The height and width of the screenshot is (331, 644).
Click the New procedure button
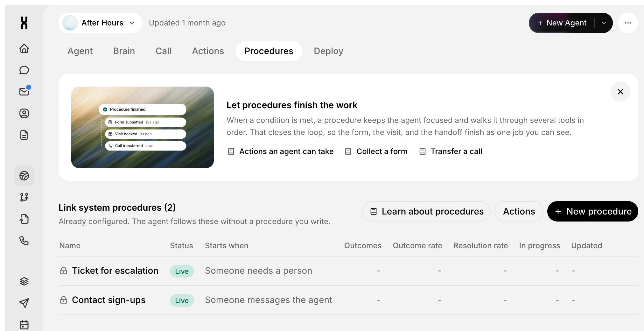pos(593,211)
